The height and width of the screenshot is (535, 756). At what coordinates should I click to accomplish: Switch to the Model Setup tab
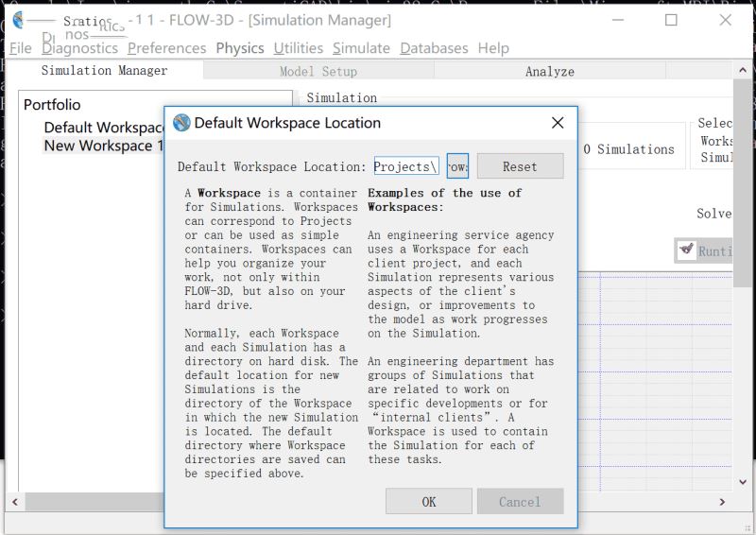coord(318,72)
